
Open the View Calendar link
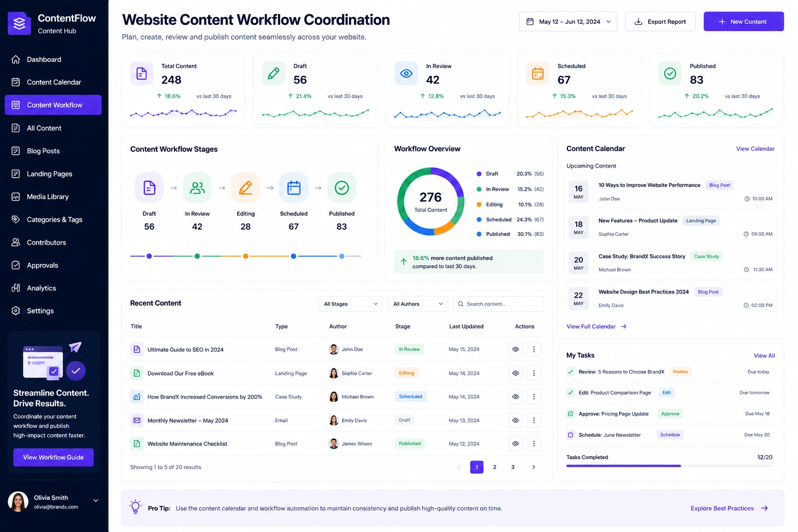[755, 149]
